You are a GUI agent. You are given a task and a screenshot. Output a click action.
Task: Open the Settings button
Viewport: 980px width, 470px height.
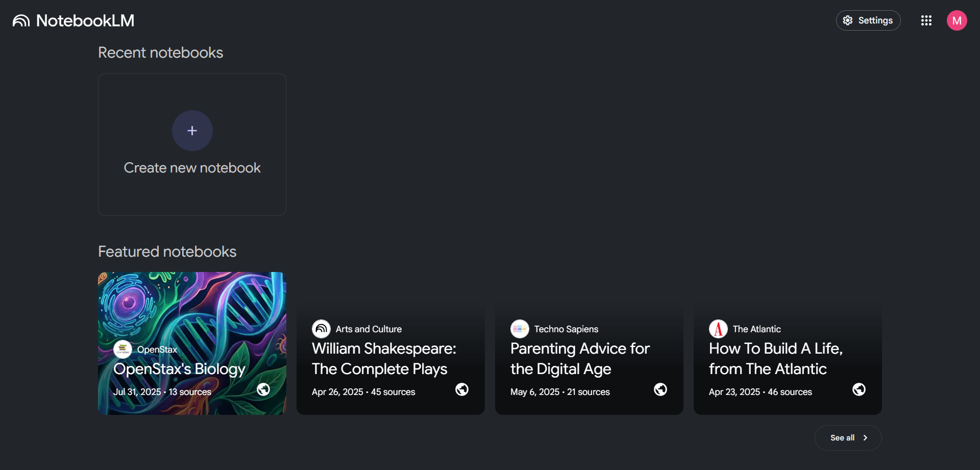[868, 20]
